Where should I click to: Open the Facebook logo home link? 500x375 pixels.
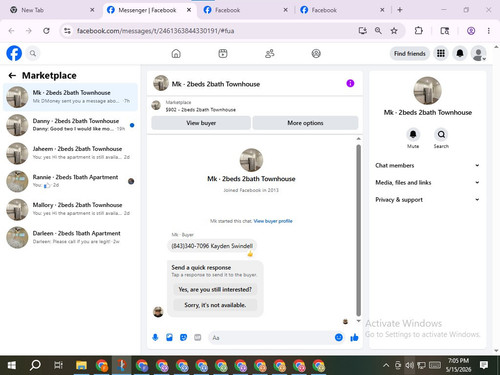point(14,53)
